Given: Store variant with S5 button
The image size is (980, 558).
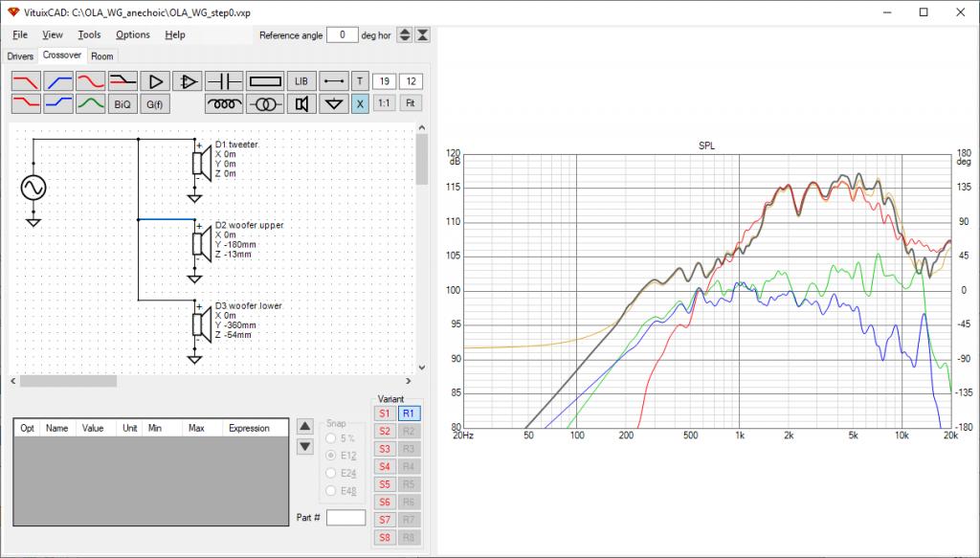Looking at the screenshot, I should [x=385, y=484].
